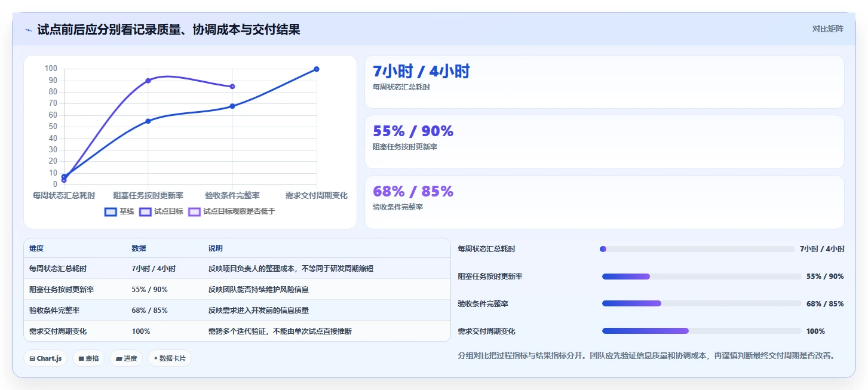This screenshot has width=868, height=390.
Task: Toggle the 试点目标 legend item
Action: (161, 211)
